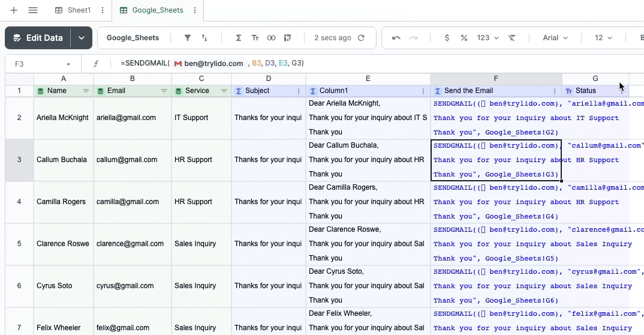
Task: Open the Email column filter icon
Action: click(164, 91)
